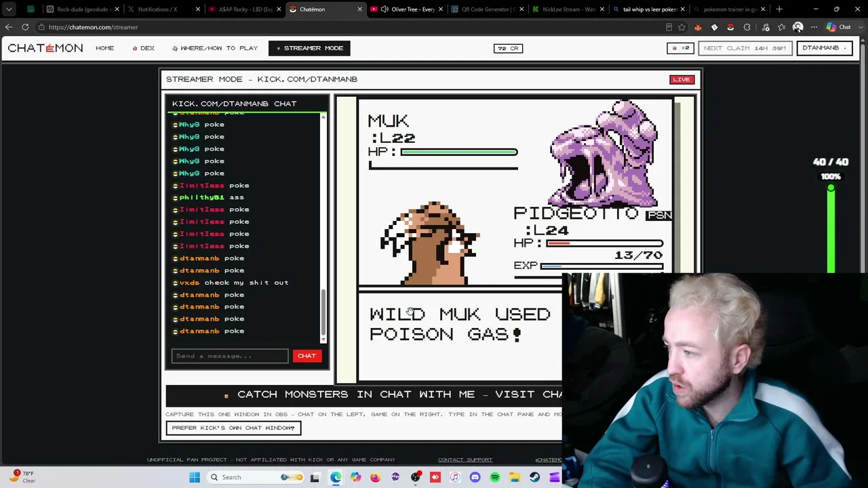The height and width of the screenshot is (488, 868).
Task: Switch to the pokemon trainer in game tab
Action: click(729, 9)
